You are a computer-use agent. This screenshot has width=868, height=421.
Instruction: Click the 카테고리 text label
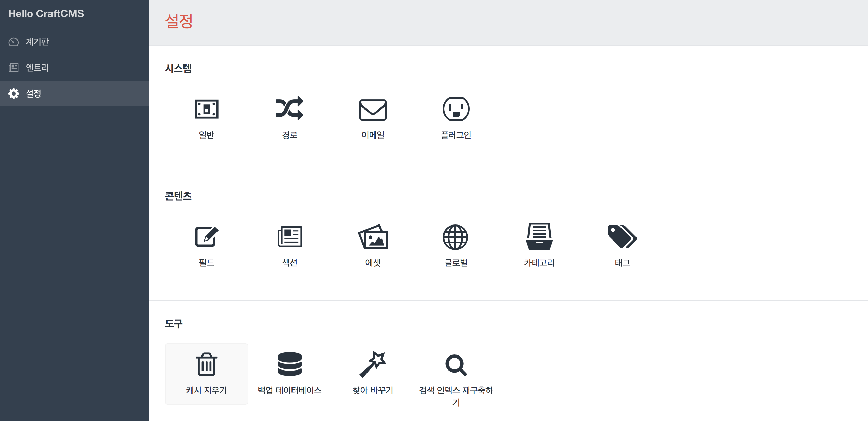pyautogui.click(x=539, y=263)
